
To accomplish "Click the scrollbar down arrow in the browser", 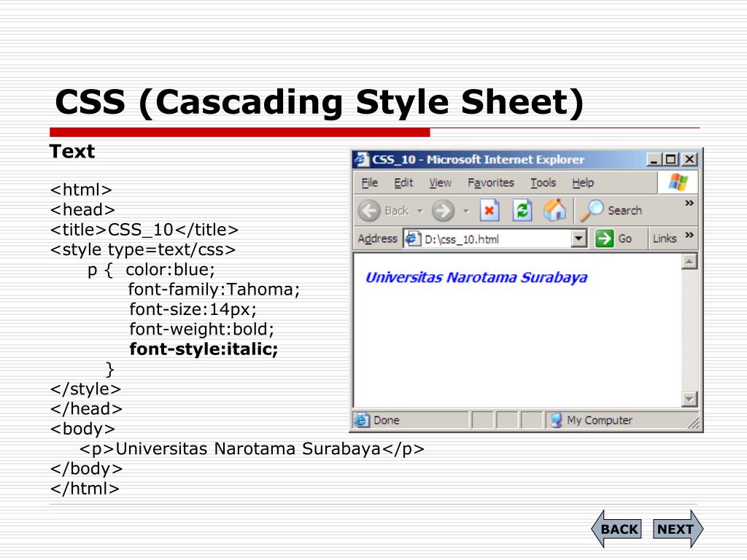I will point(689,399).
